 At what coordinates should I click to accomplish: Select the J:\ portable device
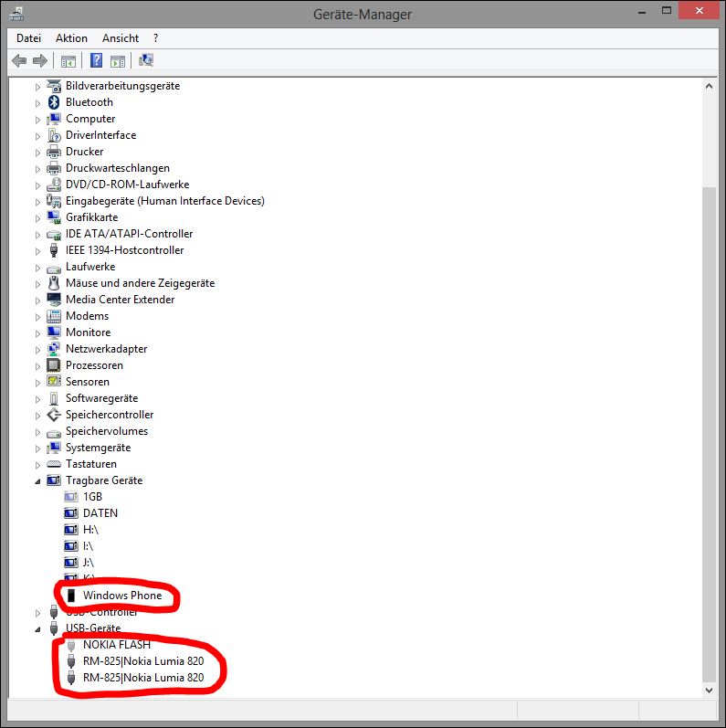pyautogui.click(x=89, y=563)
